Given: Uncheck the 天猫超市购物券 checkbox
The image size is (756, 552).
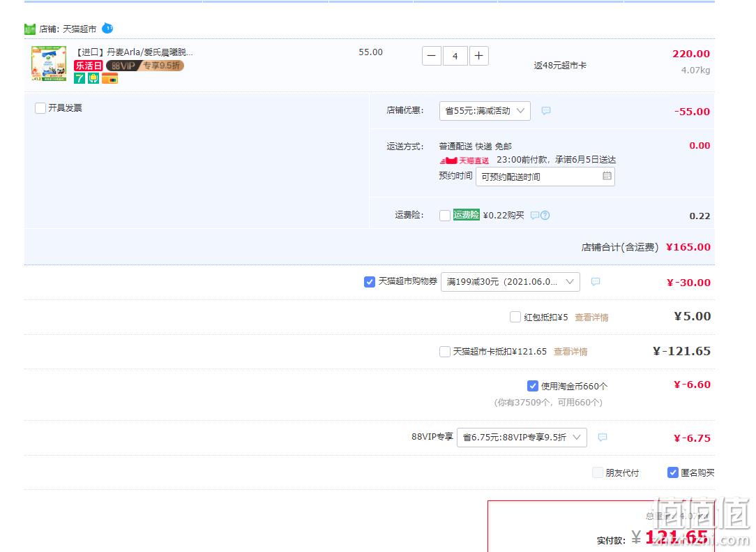Looking at the screenshot, I should tap(370, 282).
